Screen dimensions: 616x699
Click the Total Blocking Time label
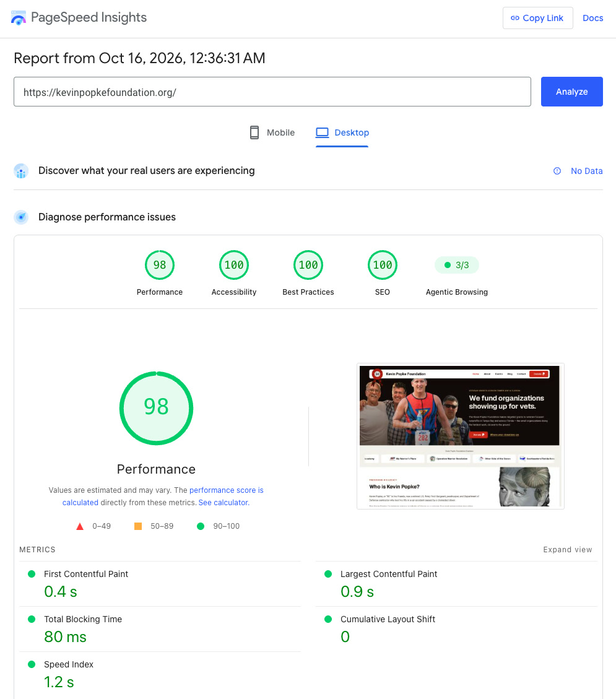pos(83,619)
